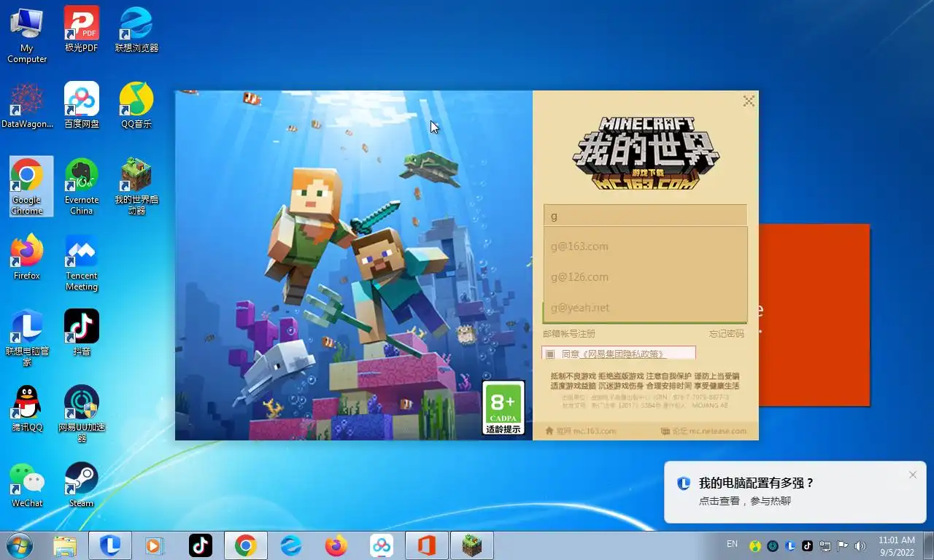Choose the g@163.com suggestion
The height and width of the screenshot is (560, 934).
click(x=645, y=246)
